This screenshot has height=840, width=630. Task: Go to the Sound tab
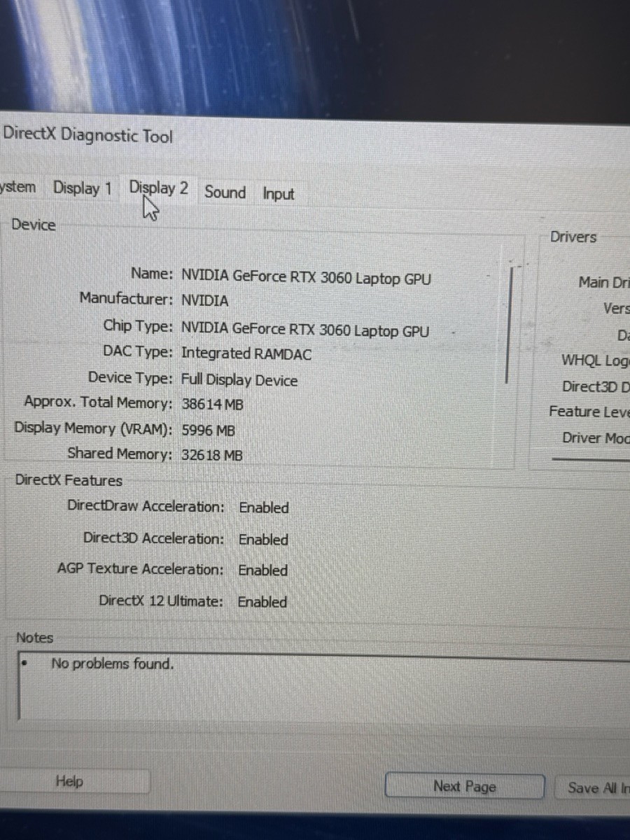(x=225, y=192)
